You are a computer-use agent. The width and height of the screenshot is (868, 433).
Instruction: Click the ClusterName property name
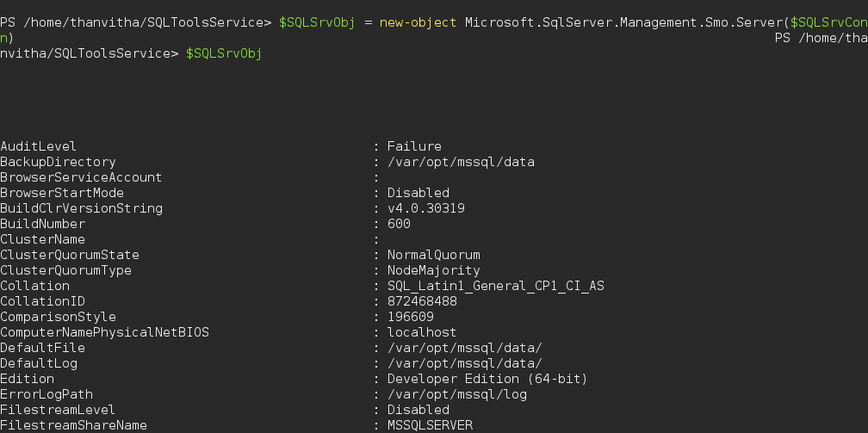coord(42,239)
